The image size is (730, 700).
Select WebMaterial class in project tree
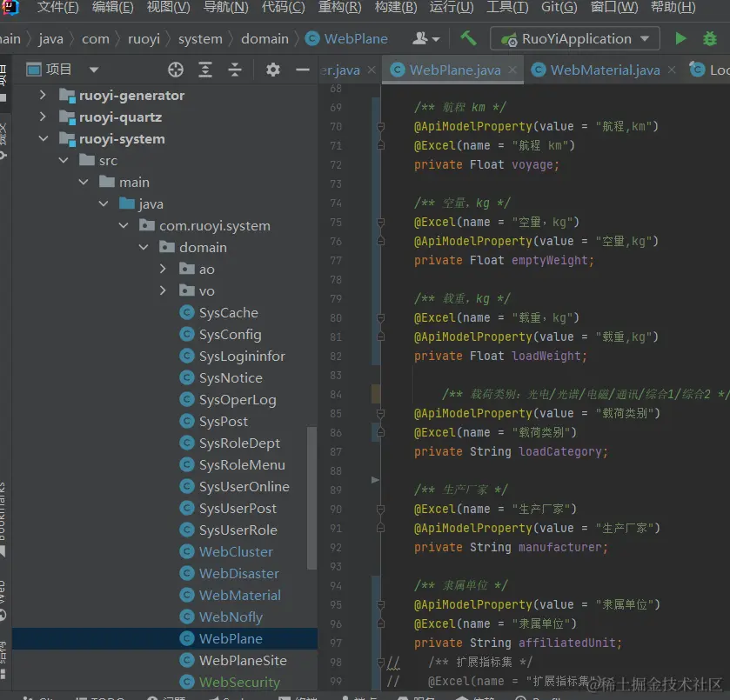point(240,595)
